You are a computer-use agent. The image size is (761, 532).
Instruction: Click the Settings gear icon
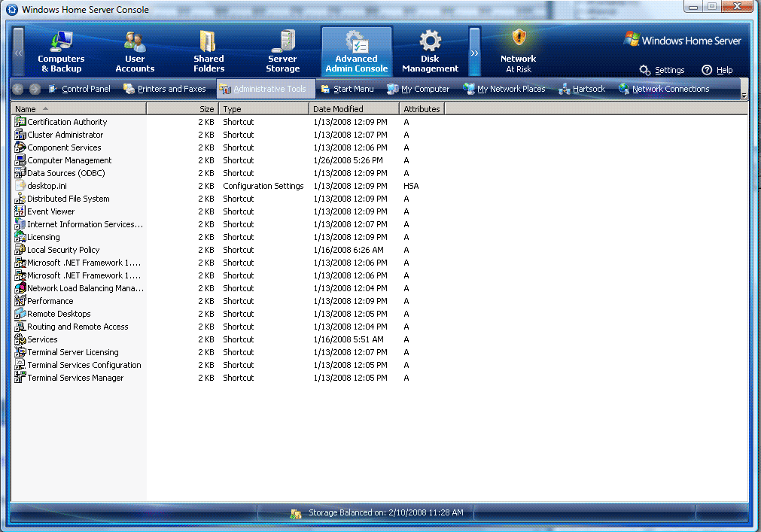644,70
